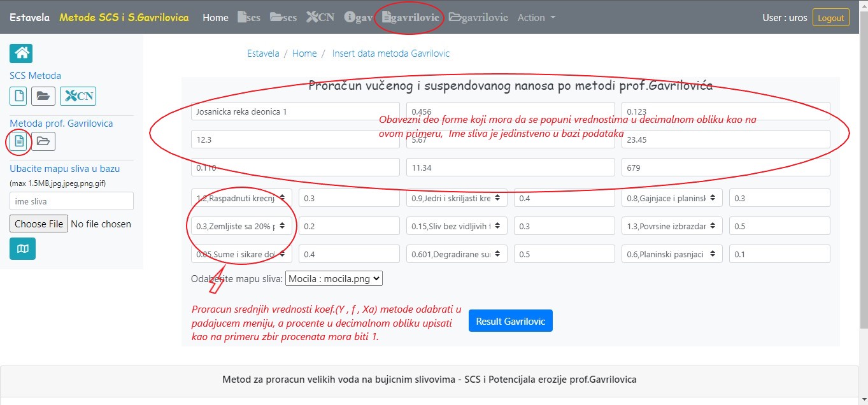Viewport: 868px width, 405px height.
Task: Open the 1.3,Povrsine izbrazdane dropdown
Action: coord(672,226)
